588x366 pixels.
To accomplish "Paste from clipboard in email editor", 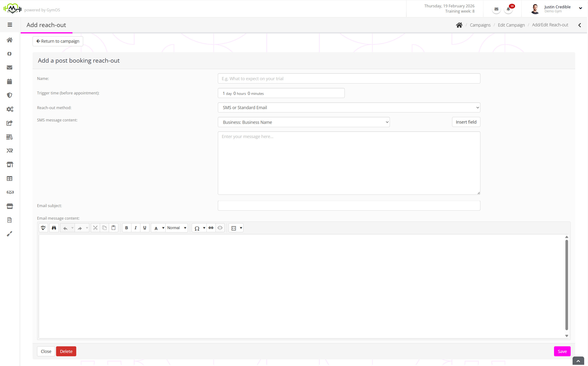I will 113,228.
